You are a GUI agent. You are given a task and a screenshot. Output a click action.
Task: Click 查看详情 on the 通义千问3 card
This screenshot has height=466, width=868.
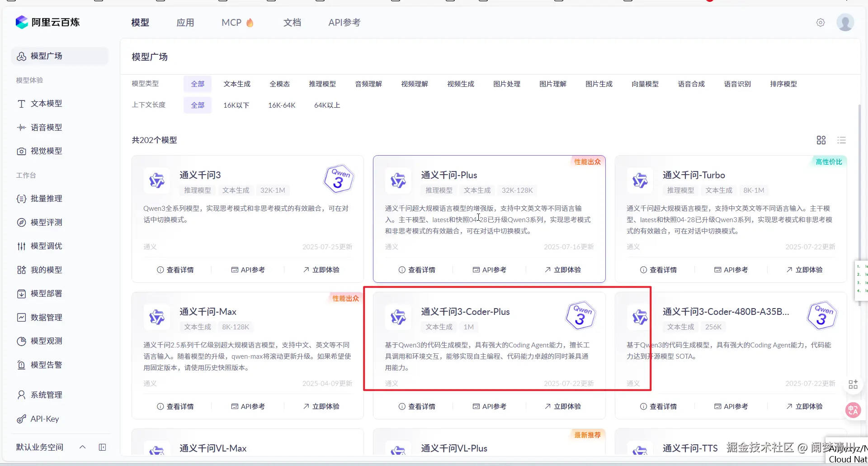(175, 270)
